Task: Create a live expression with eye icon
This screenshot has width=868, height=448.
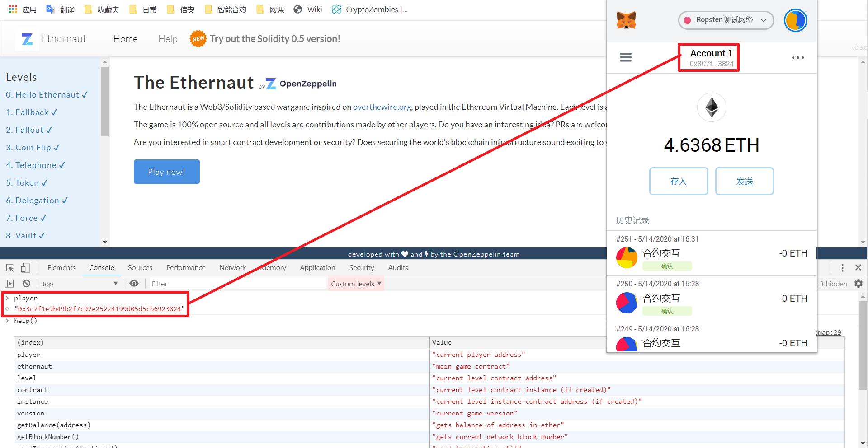Action: click(x=134, y=284)
